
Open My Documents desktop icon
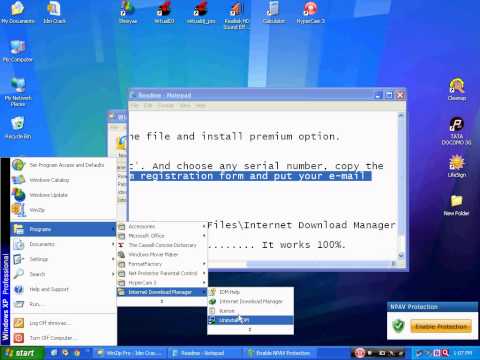click(x=18, y=13)
